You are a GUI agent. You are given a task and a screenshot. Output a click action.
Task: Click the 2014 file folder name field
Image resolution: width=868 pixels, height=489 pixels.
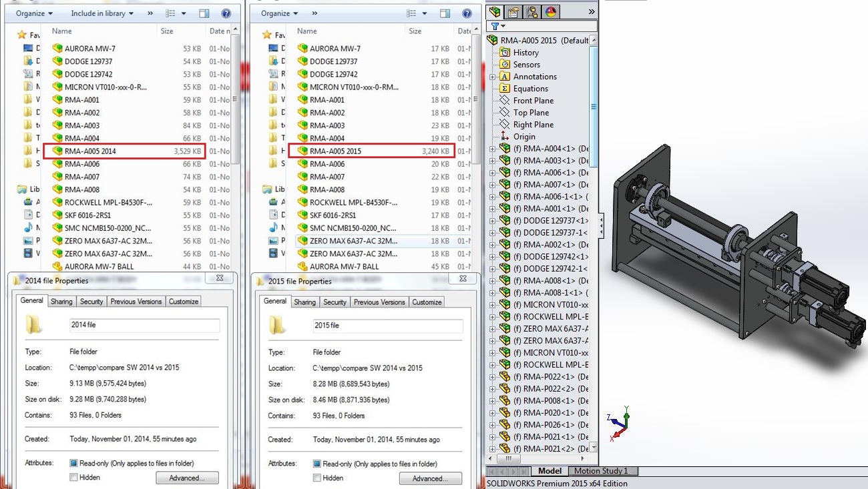[144, 326]
